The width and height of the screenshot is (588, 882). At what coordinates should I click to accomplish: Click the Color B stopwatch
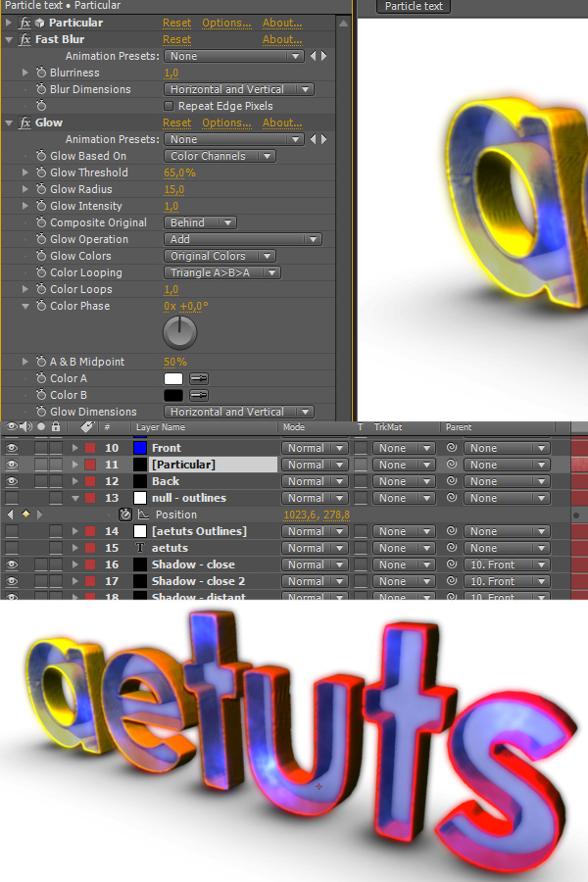[x=41, y=395]
